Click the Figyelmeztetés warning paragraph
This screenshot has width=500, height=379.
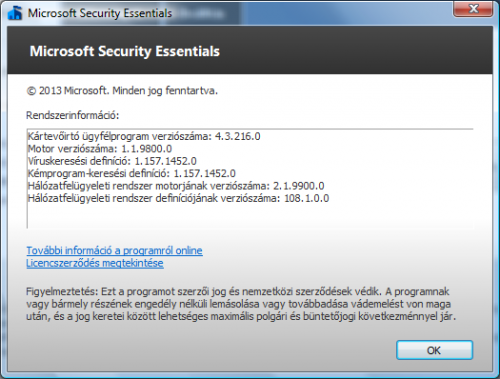click(241, 304)
